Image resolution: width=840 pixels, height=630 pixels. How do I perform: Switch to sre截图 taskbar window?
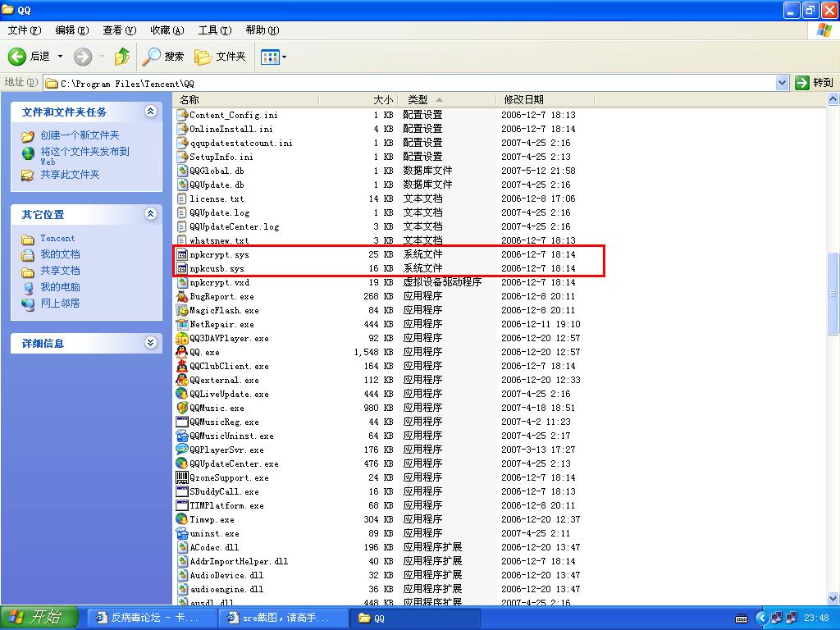[282, 618]
